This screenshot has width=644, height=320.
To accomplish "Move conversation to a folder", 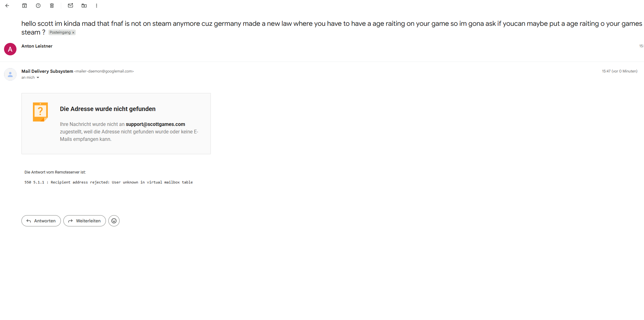I will pos(84,6).
